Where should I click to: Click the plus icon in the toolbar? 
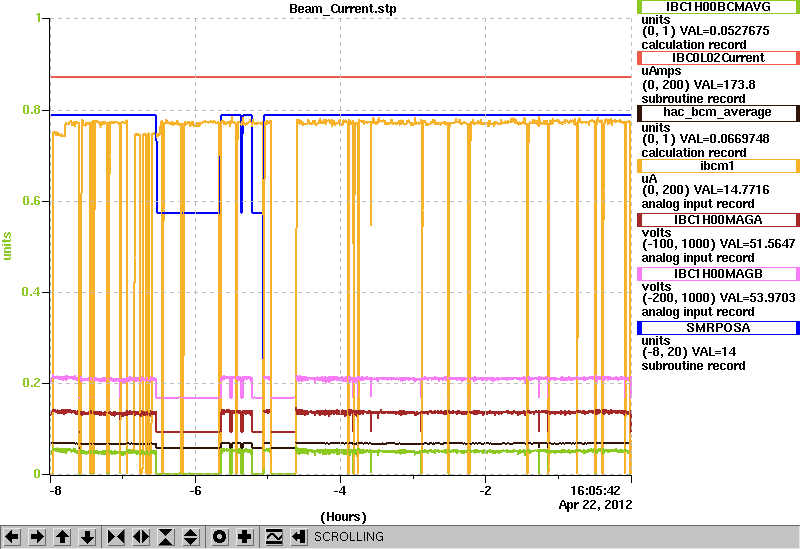click(245, 537)
